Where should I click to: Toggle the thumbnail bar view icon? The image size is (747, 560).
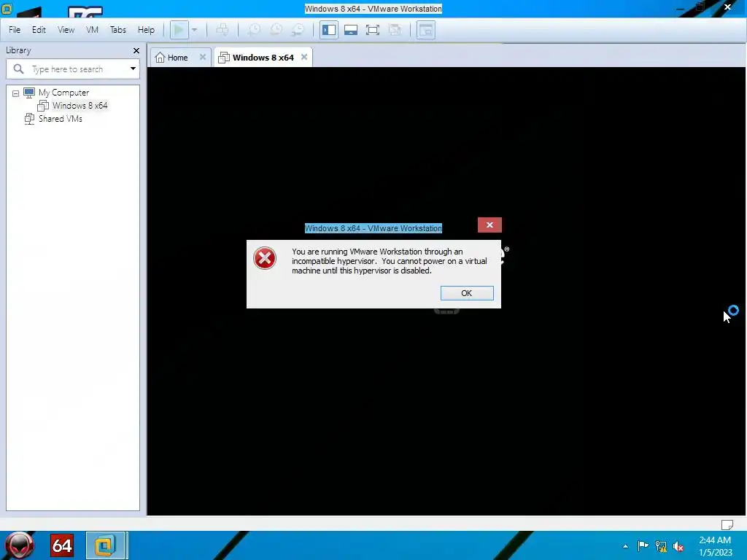[x=351, y=30]
